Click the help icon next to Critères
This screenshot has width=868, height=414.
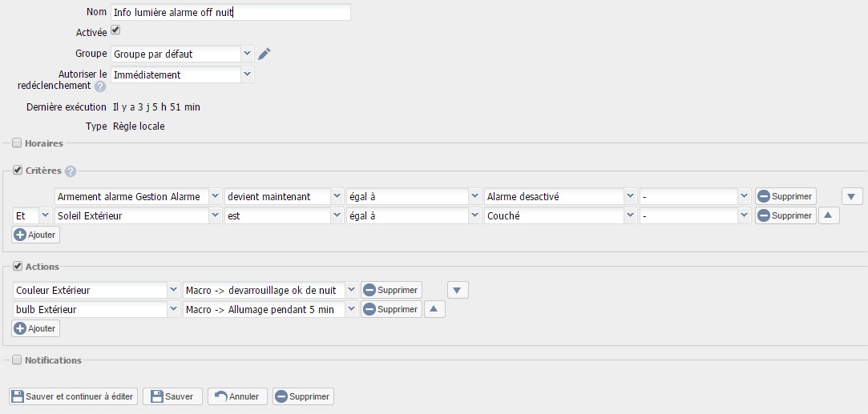pos(71,171)
